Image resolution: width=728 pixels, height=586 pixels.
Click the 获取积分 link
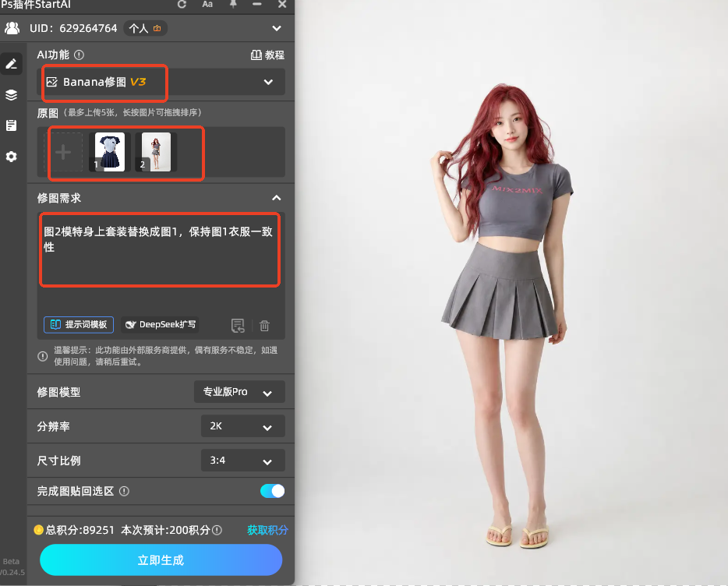tap(267, 530)
